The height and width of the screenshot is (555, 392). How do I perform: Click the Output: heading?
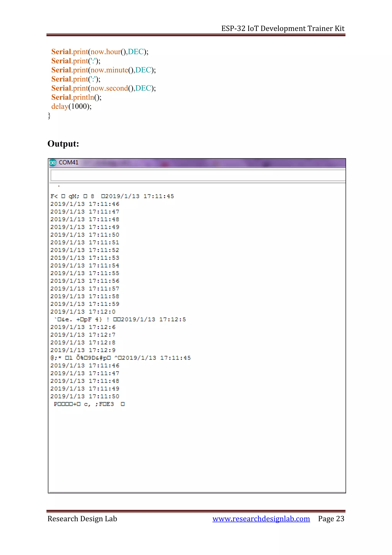click(x=63, y=144)
